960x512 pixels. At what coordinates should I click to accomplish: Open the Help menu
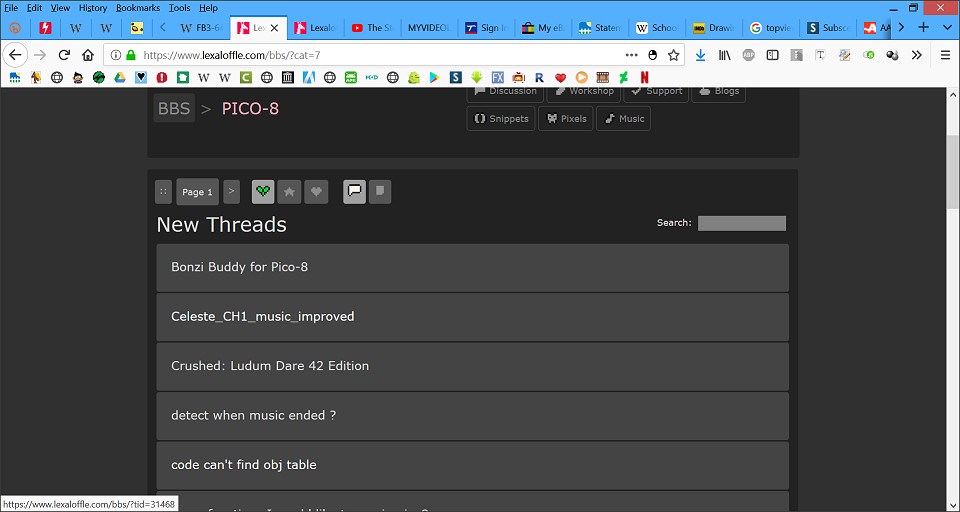click(x=208, y=8)
